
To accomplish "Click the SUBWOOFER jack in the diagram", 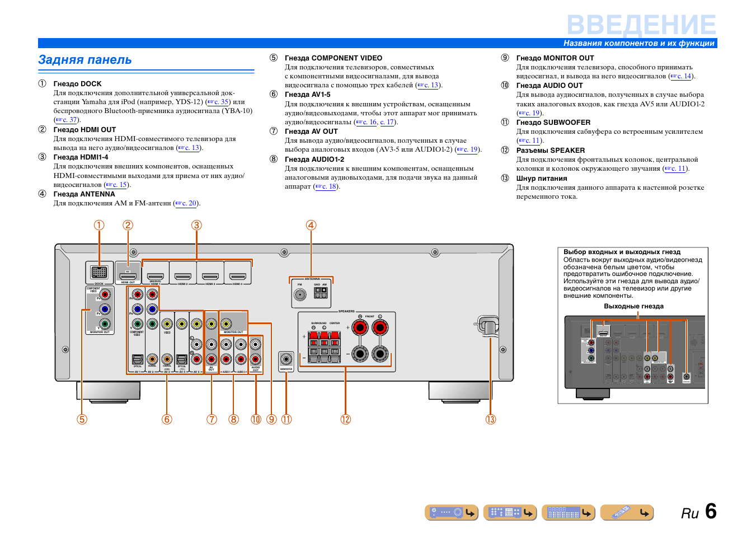I will (286, 359).
